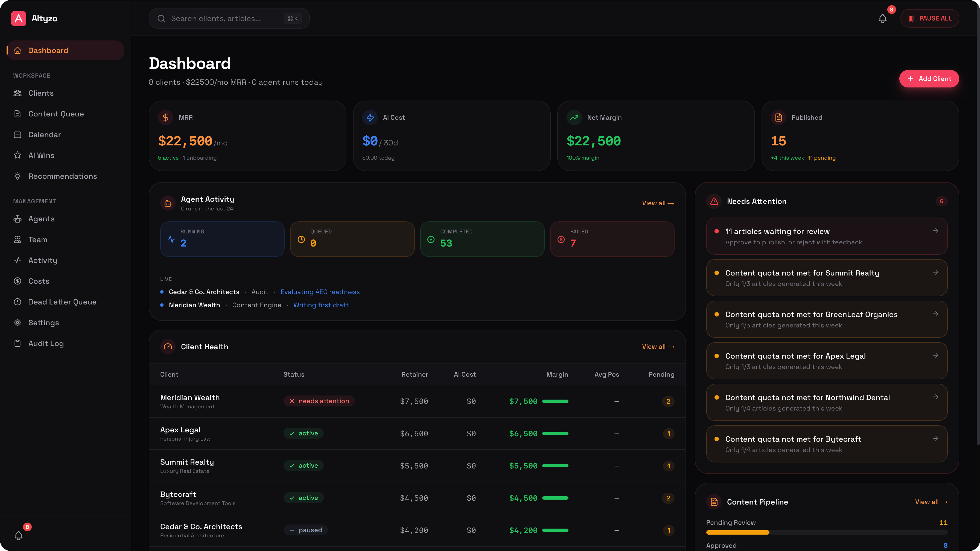
Task: Click Cedar & Co. Architects margin bar
Action: pyautogui.click(x=555, y=530)
